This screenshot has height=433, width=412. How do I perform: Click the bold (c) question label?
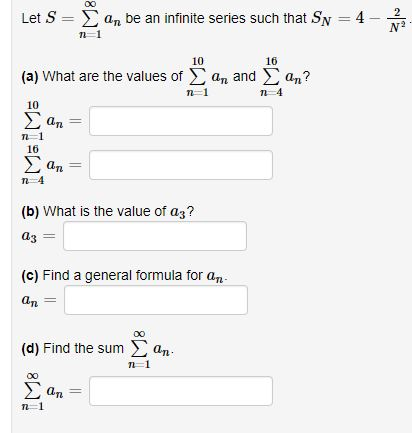click(30, 276)
